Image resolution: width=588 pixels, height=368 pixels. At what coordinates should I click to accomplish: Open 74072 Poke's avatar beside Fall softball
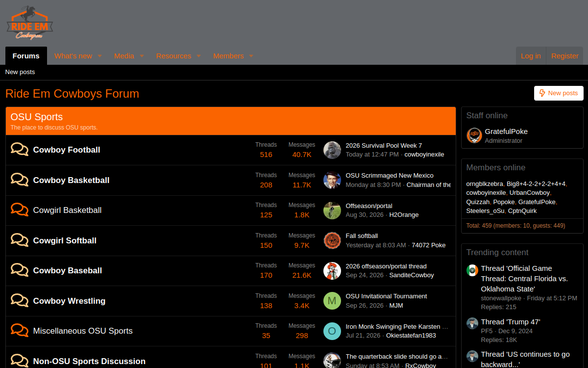click(332, 240)
